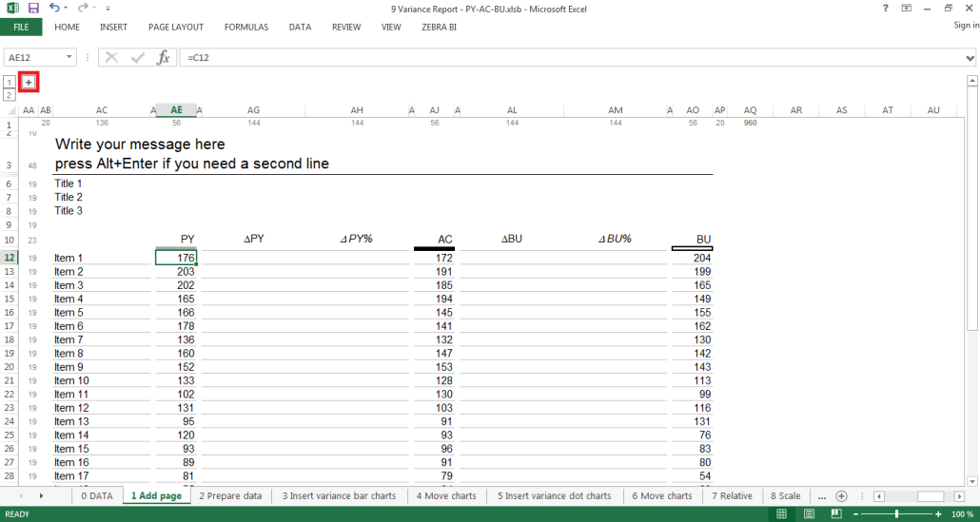Open Excel Help question mark
980x522 pixels.
(x=886, y=9)
